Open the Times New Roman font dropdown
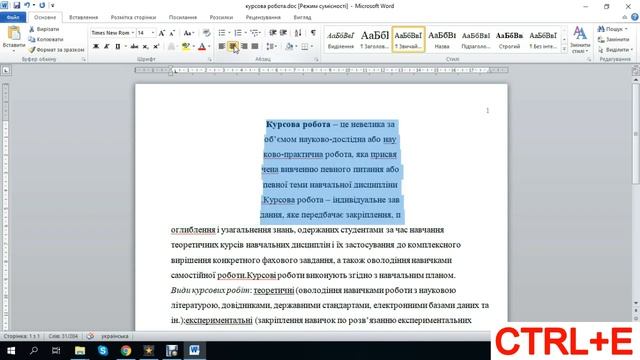640x360 pixels. [x=133, y=33]
